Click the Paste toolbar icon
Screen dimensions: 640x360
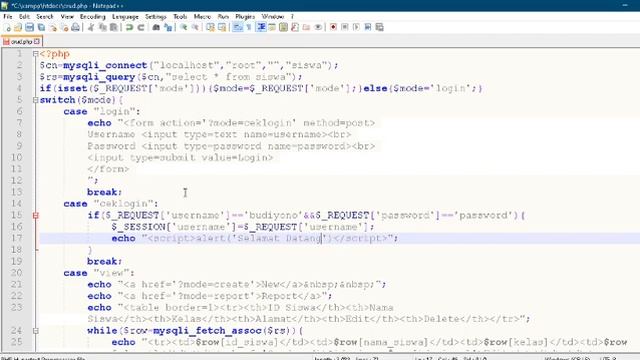pyautogui.click(x=114, y=27)
